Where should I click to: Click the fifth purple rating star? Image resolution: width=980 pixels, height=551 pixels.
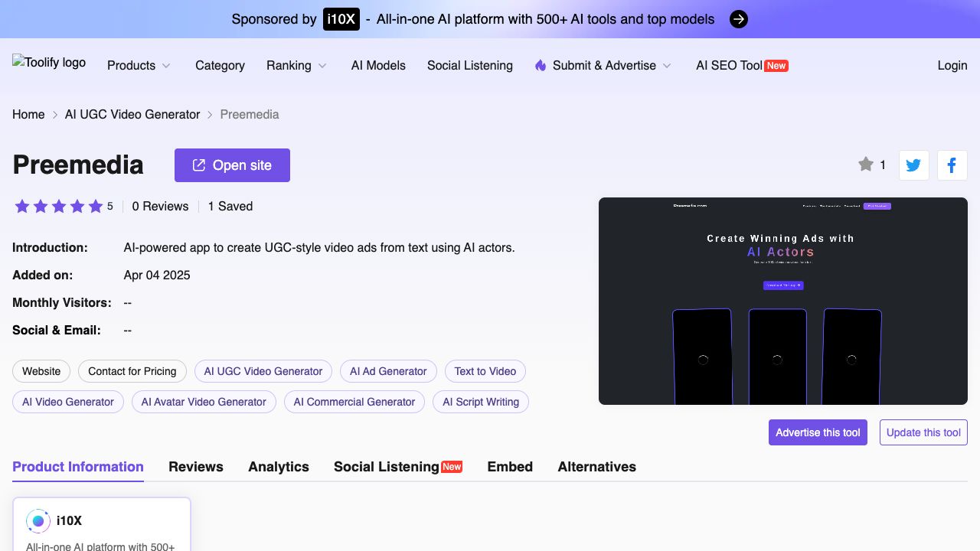pos(96,207)
